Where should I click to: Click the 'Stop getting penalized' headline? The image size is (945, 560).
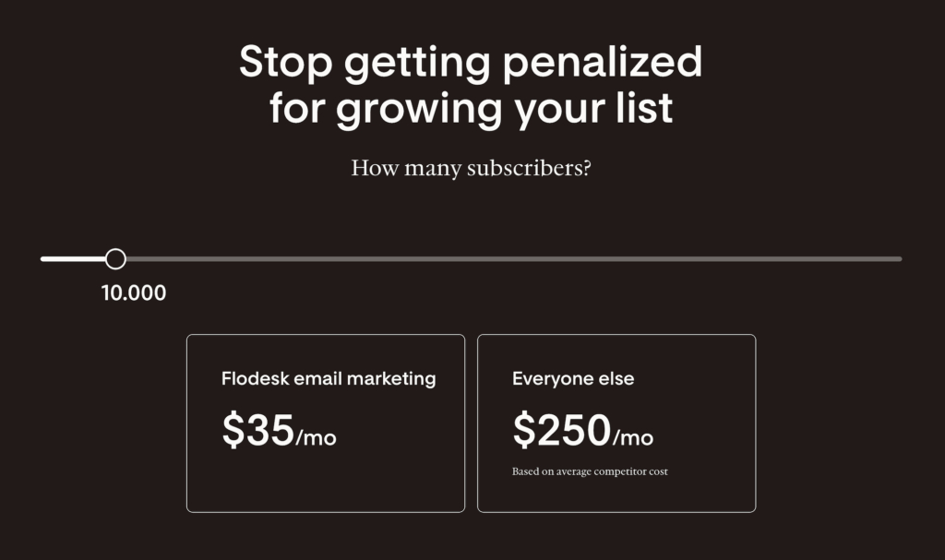tap(471, 62)
